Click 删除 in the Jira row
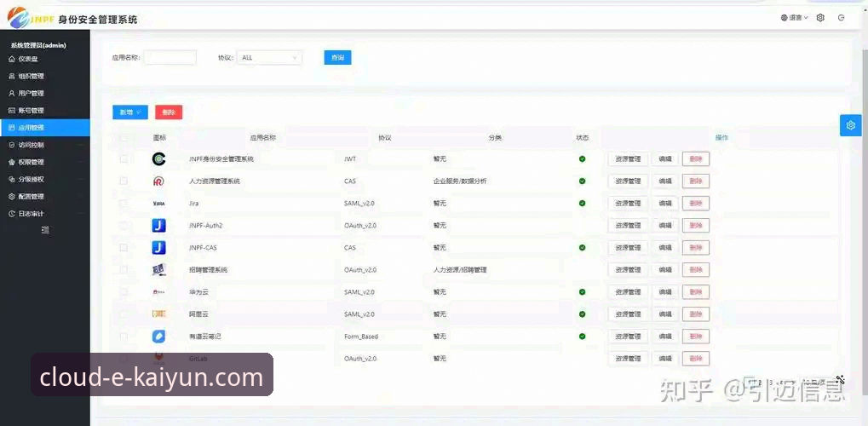The image size is (868, 426). [x=696, y=204]
